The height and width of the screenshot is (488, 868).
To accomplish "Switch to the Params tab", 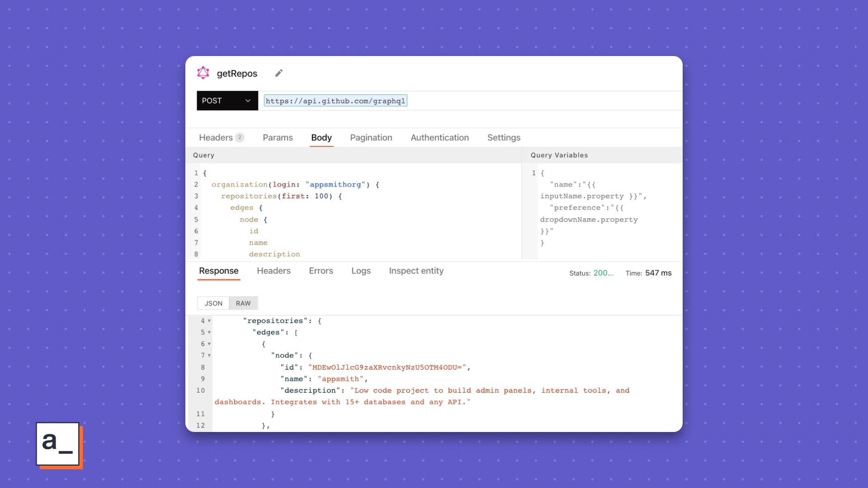I will [x=278, y=137].
